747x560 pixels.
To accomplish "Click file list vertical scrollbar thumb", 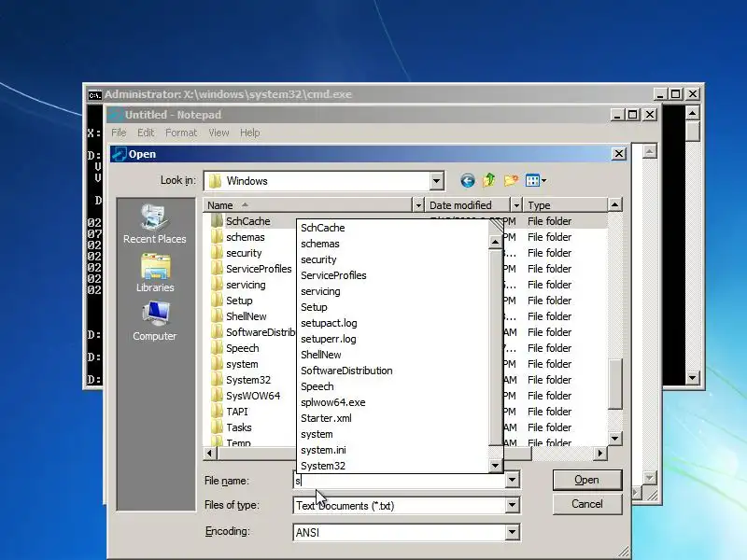I will click(615, 384).
